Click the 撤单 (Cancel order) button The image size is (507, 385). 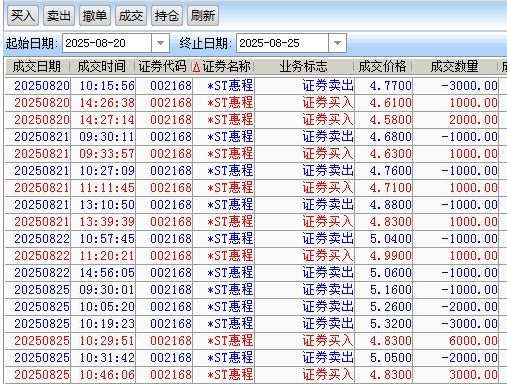[95, 16]
